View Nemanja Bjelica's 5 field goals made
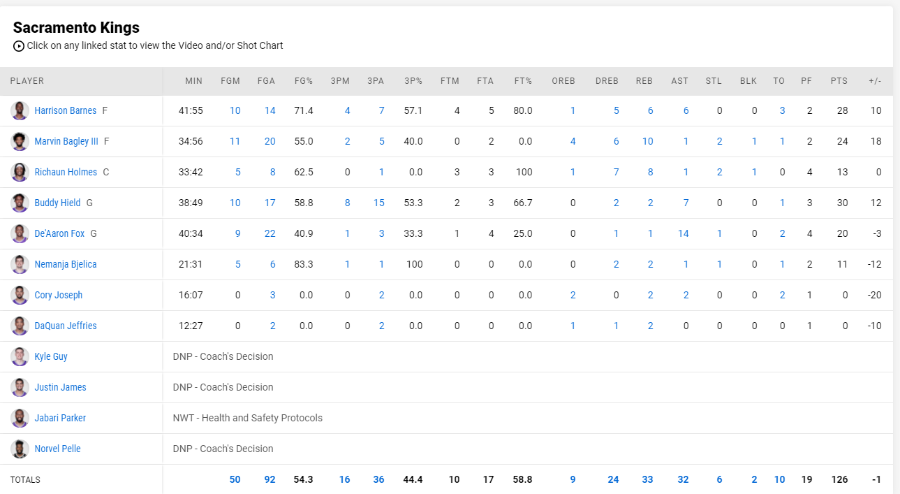The height and width of the screenshot is (494, 900). pos(238,264)
